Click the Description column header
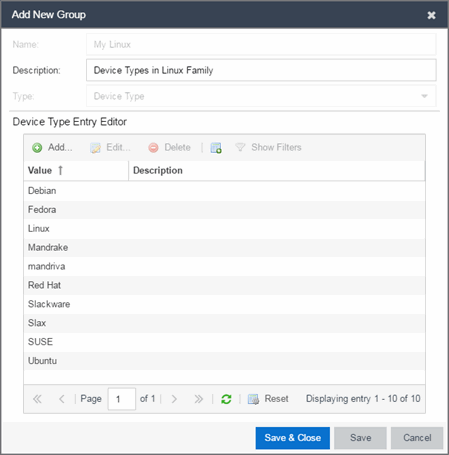Screen dimensions: 449x455 pyautogui.click(x=277, y=170)
